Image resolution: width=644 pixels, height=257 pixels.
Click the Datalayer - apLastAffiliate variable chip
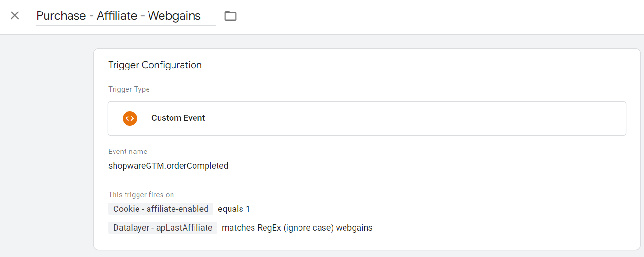tap(162, 228)
